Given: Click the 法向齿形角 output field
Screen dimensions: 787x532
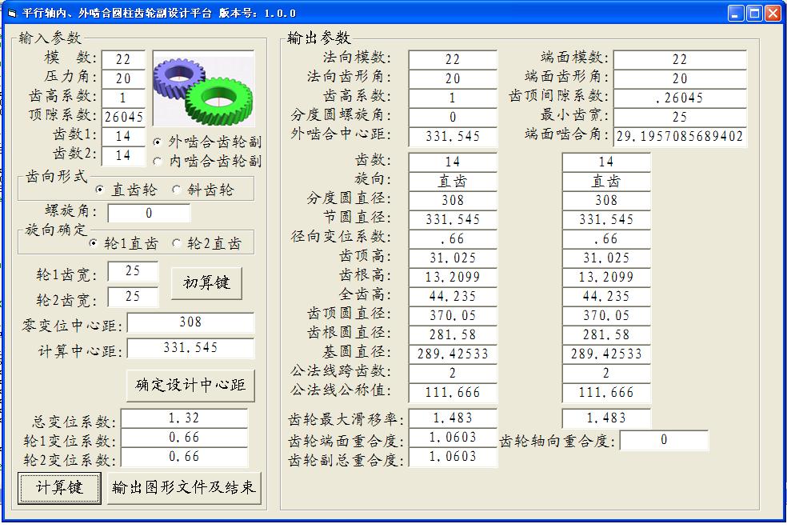Looking at the screenshot, I should point(453,78).
